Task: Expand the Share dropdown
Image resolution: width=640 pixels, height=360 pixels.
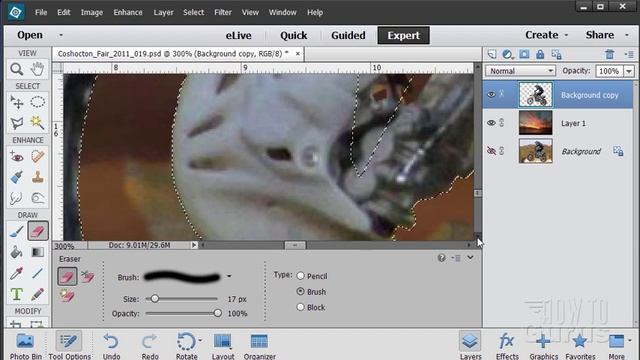Action: point(627,35)
